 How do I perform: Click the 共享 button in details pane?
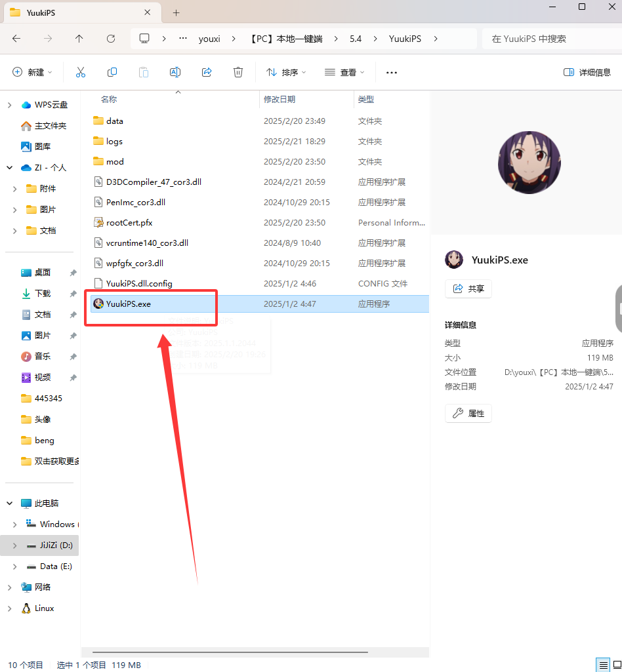[x=468, y=289]
